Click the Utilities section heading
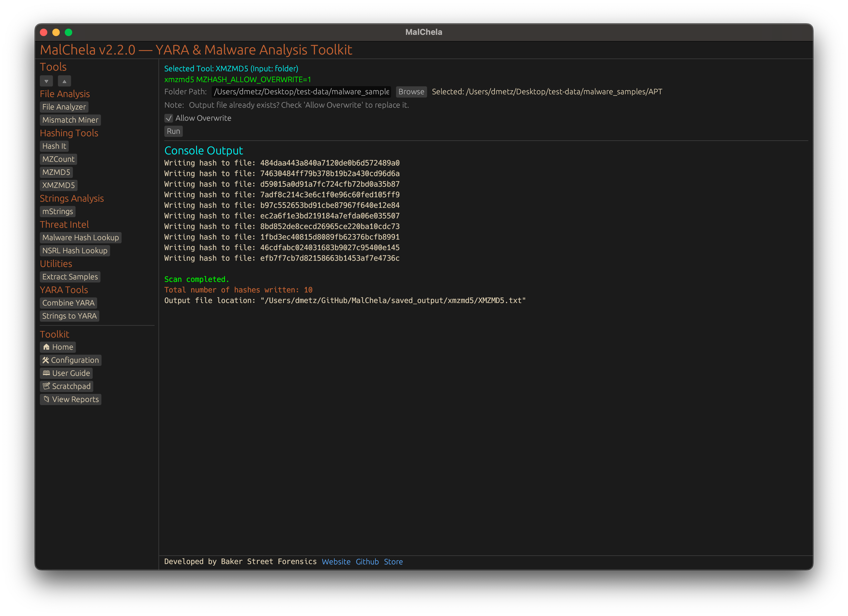 (56, 264)
